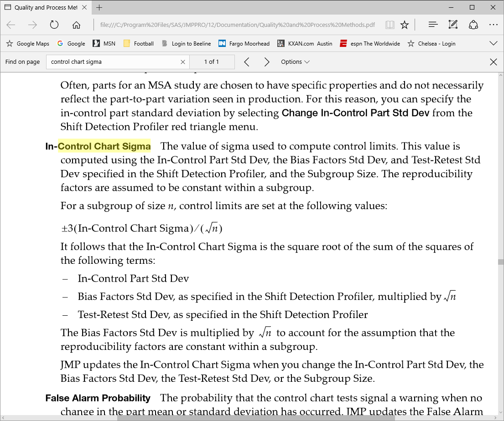Expand the find Options dropdown
The image size is (504, 421).
[x=295, y=62]
